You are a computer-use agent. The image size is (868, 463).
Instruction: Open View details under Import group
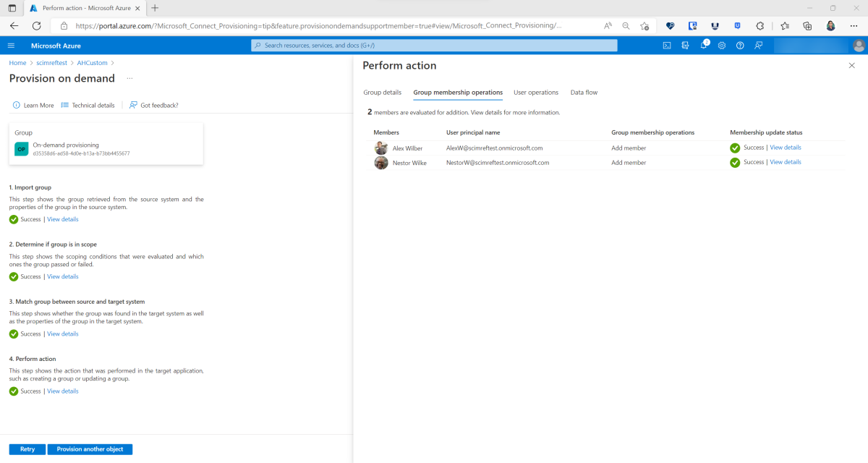click(x=63, y=219)
